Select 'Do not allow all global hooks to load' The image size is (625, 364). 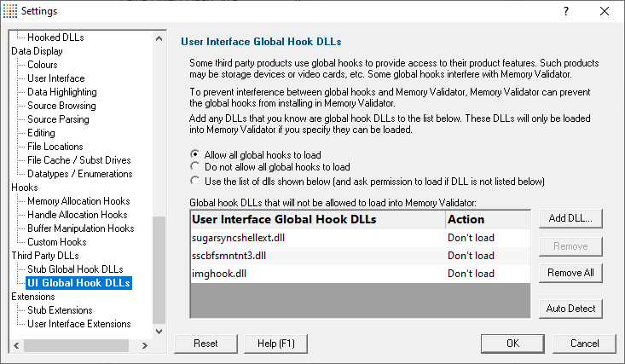(x=195, y=166)
